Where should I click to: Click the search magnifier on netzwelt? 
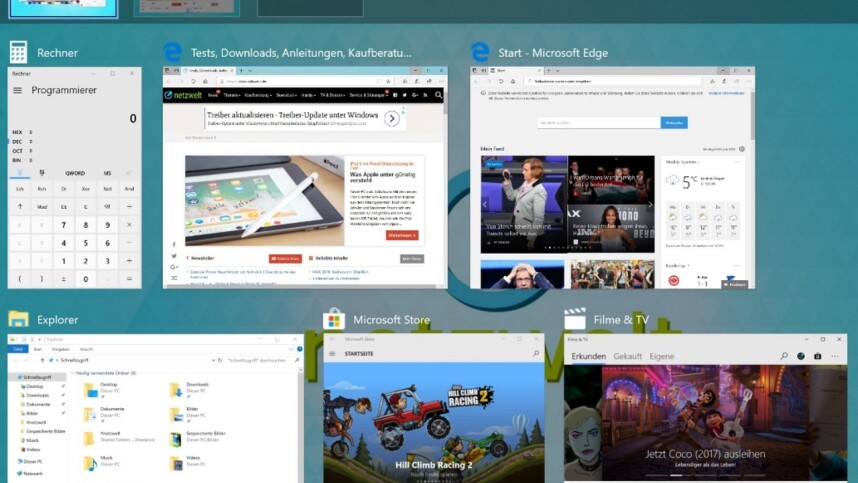click(x=438, y=95)
